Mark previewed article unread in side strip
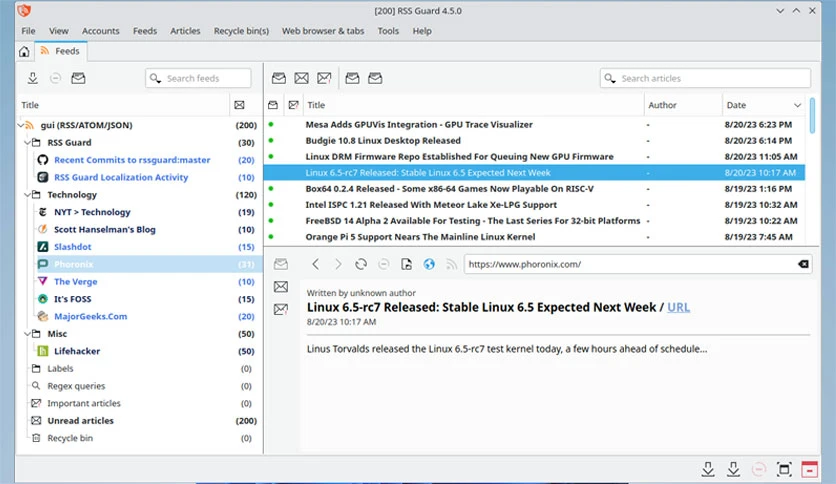 click(x=281, y=287)
